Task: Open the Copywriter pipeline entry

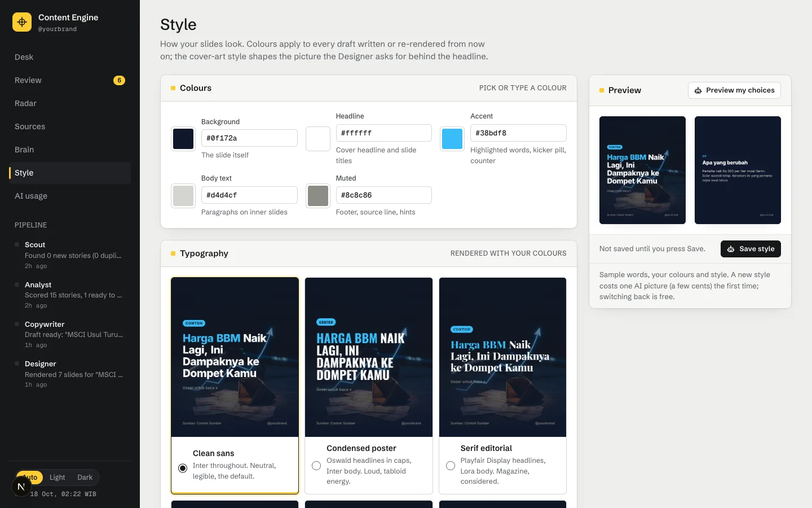Action: (x=70, y=335)
